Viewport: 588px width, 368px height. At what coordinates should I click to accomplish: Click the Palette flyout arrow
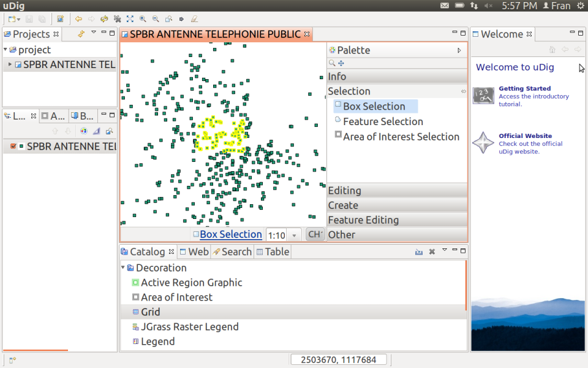click(x=459, y=50)
